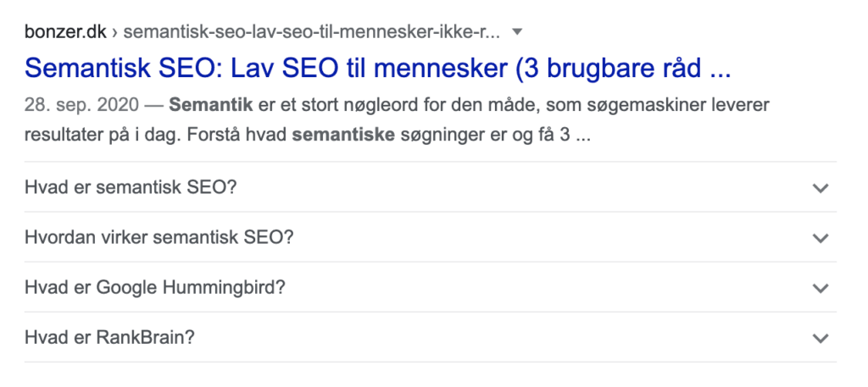Select the question text "Hvad er semantisk SEO?"
The height and width of the screenshot is (387, 868).
[131, 187]
